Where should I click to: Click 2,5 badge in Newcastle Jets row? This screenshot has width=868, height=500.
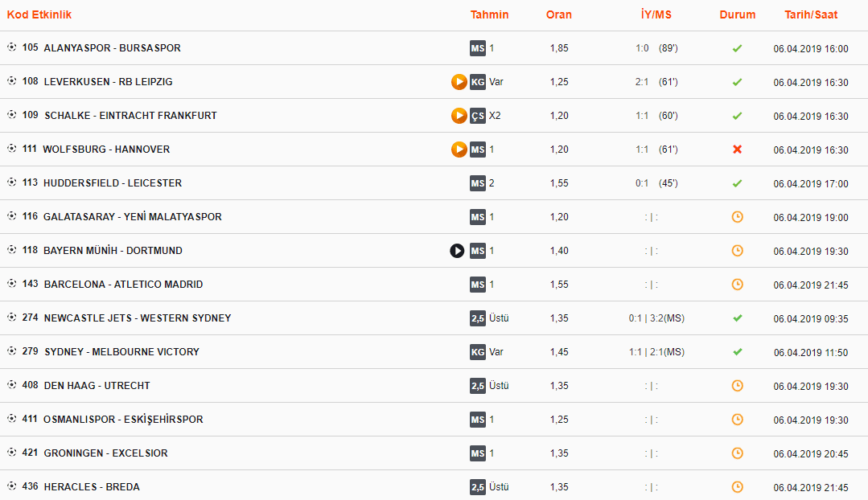click(x=478, y=318)
